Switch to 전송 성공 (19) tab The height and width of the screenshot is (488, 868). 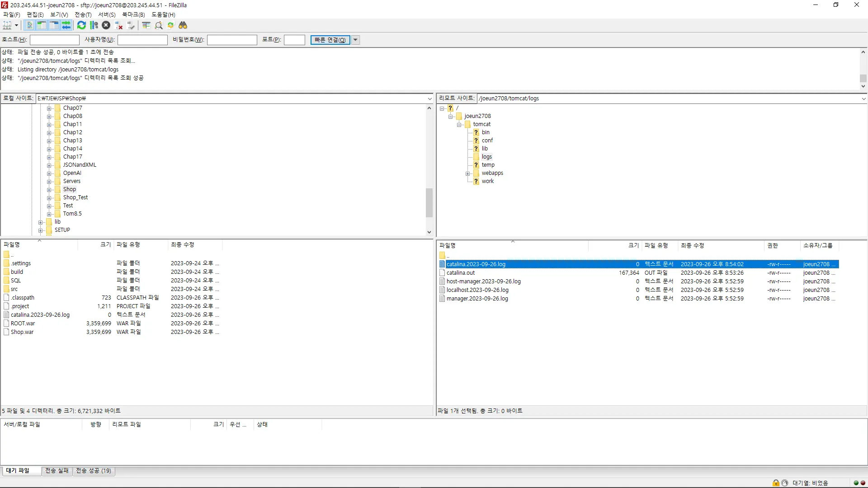pyautogui.click(x=94, y=471)
